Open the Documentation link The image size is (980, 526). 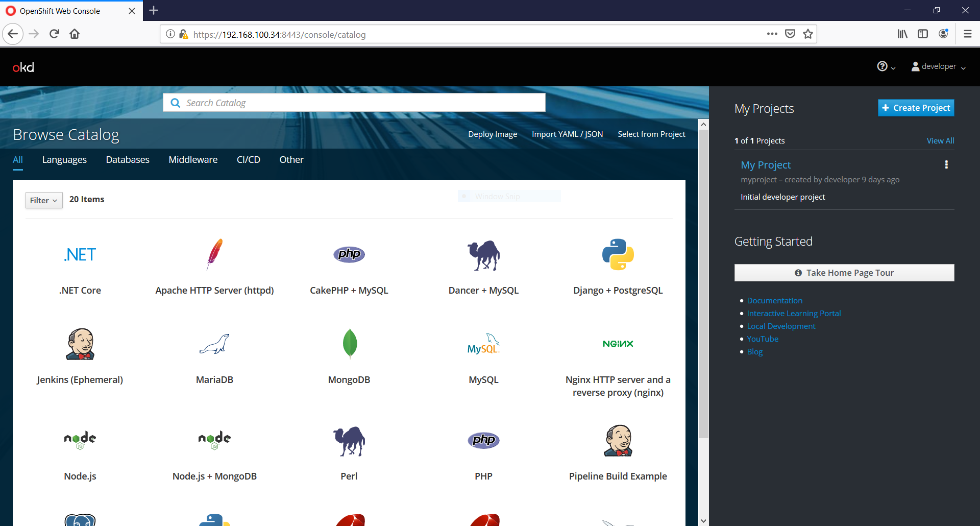(x=774, y=301)
